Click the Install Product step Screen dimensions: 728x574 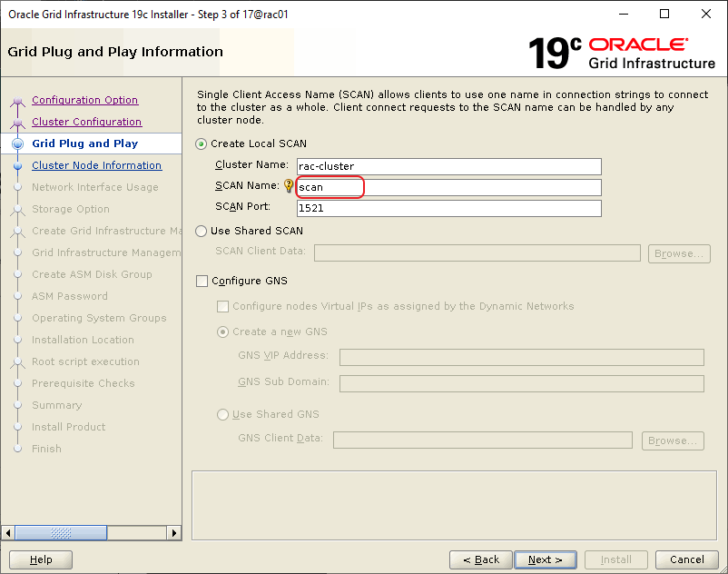[x=69, y=427]
